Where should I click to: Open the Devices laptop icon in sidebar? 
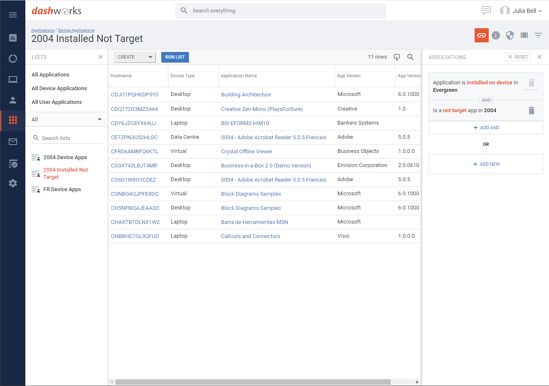click(13, 80)
